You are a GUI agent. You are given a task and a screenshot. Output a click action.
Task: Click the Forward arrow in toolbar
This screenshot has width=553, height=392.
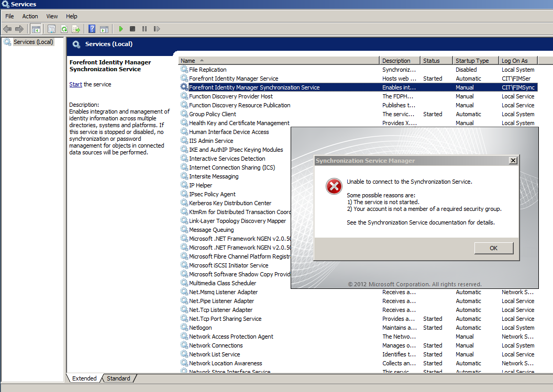[19, 29]
